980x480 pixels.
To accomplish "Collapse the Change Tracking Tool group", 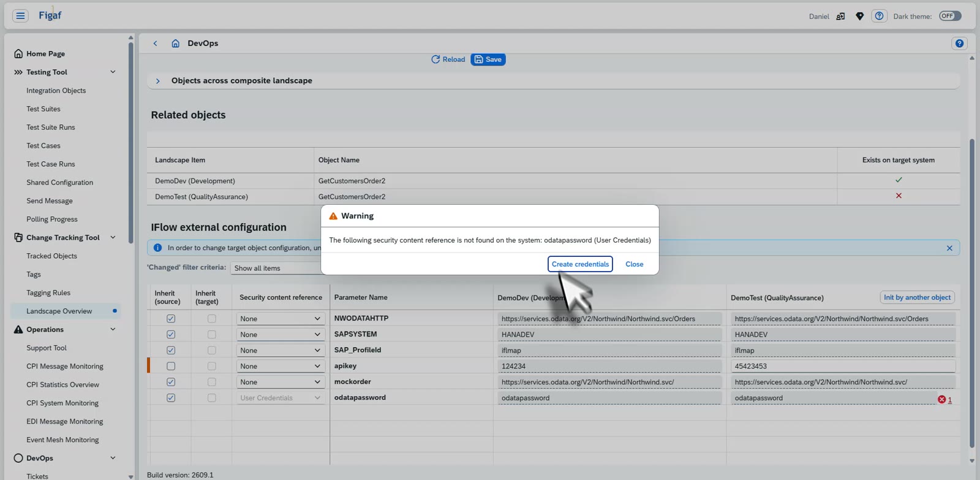I will tap(113, 238).
